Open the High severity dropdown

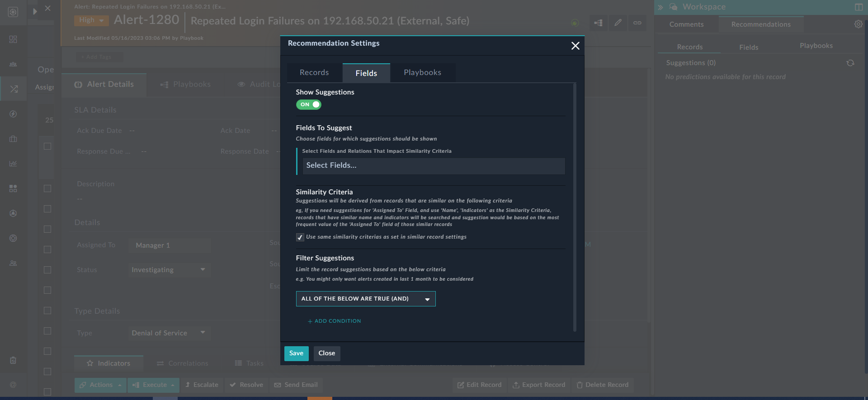(x=91, y=20)
